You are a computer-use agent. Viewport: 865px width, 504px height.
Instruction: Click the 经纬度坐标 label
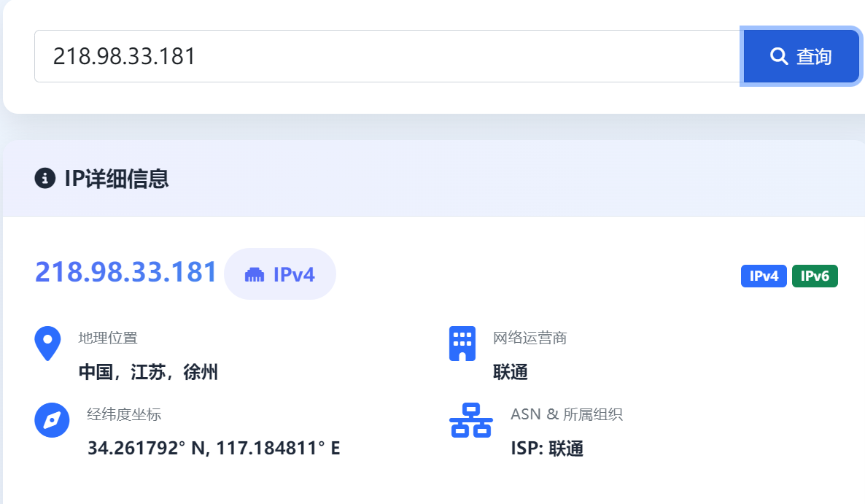[124, 415]
